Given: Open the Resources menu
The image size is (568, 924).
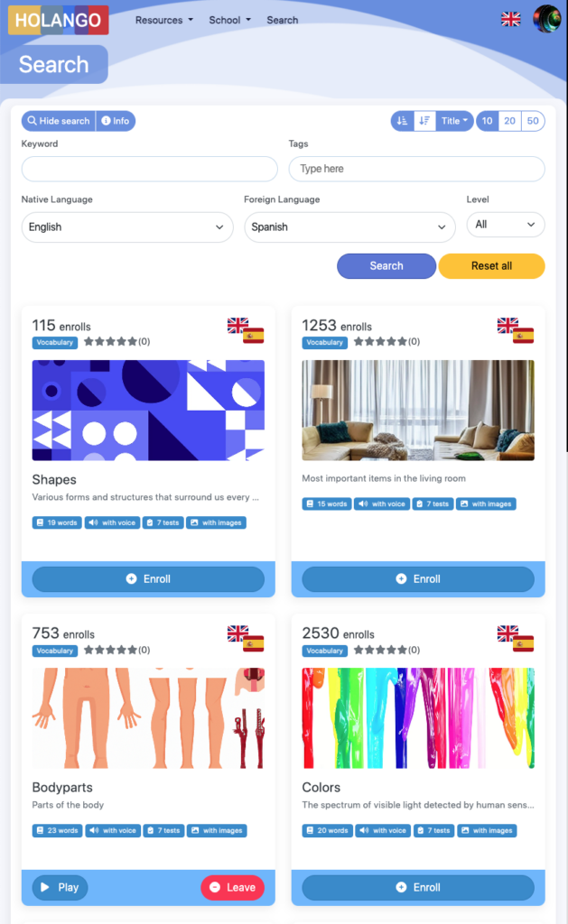Looking at the screenshot, I should point(164,20).
